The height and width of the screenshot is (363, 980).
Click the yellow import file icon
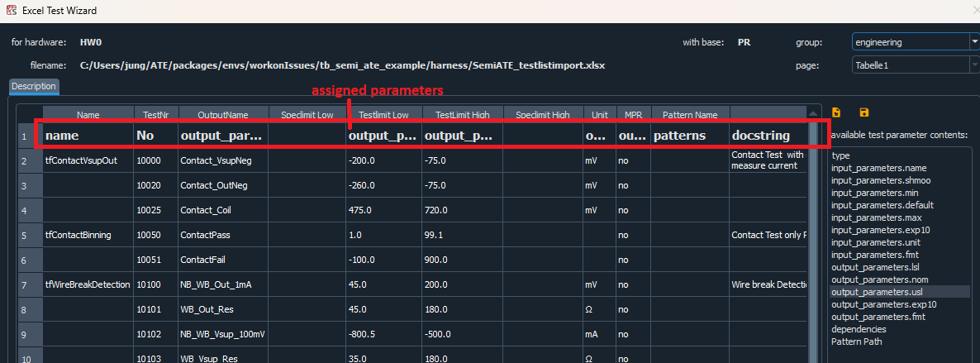(836, 112)
